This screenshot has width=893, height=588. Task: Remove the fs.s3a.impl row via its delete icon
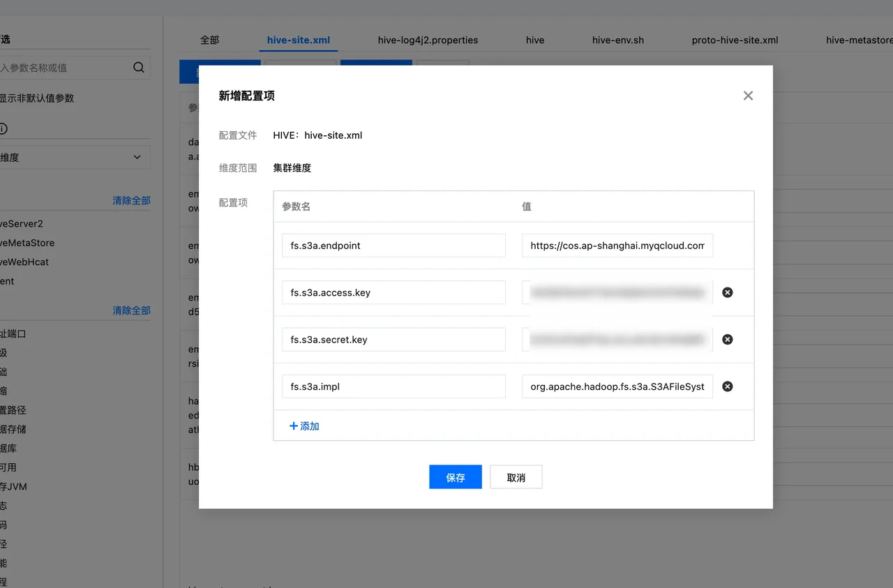click(727, 386)
